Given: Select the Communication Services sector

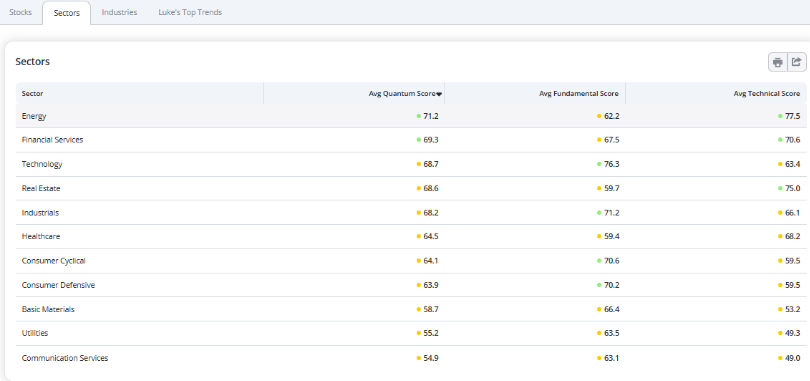Looking at the screenshot, I should click(x=65, y=358).
